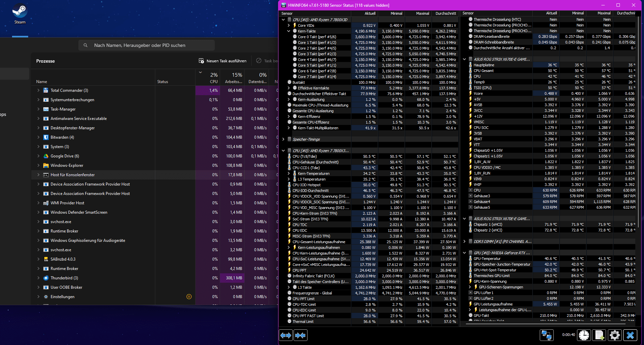644x345 pixels.
Task: Focus Task Manager search field
Action: (x=147, y=45)
